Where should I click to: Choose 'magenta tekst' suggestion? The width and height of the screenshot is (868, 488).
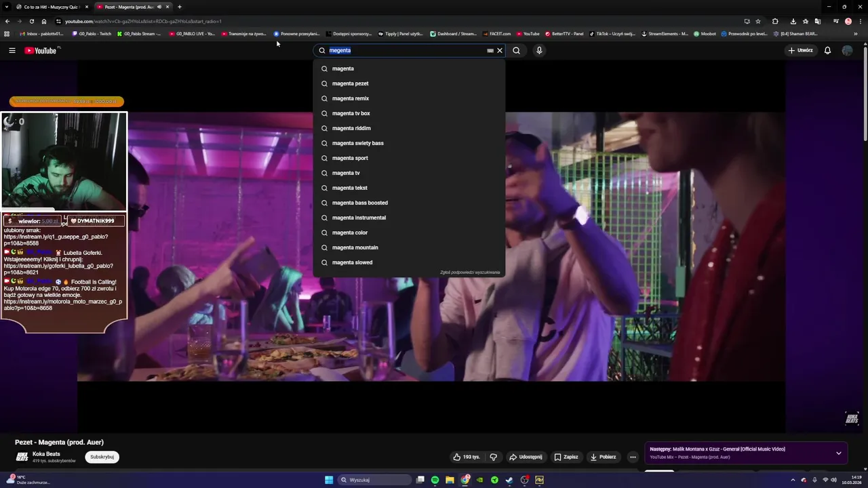pos(409,188)
